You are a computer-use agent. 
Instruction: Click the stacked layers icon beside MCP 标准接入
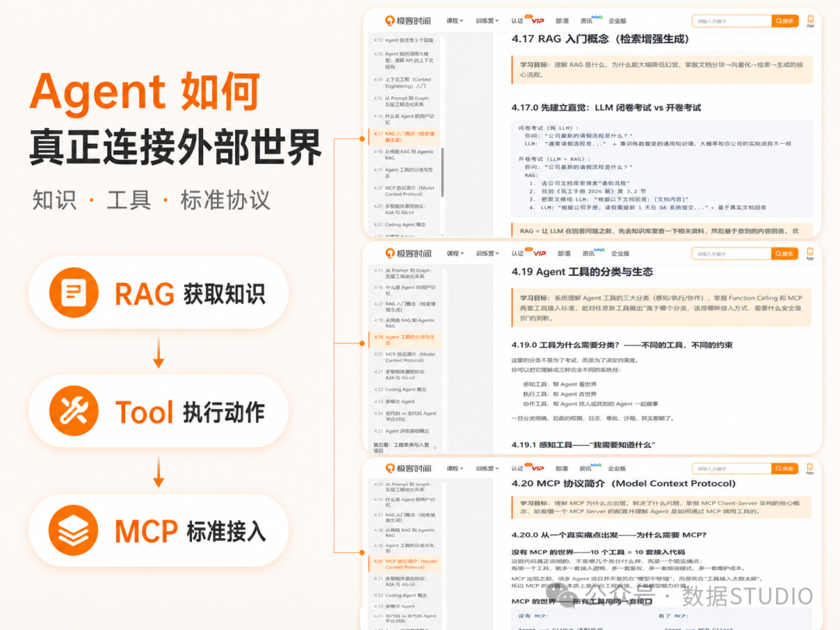[x=73, y=530]
